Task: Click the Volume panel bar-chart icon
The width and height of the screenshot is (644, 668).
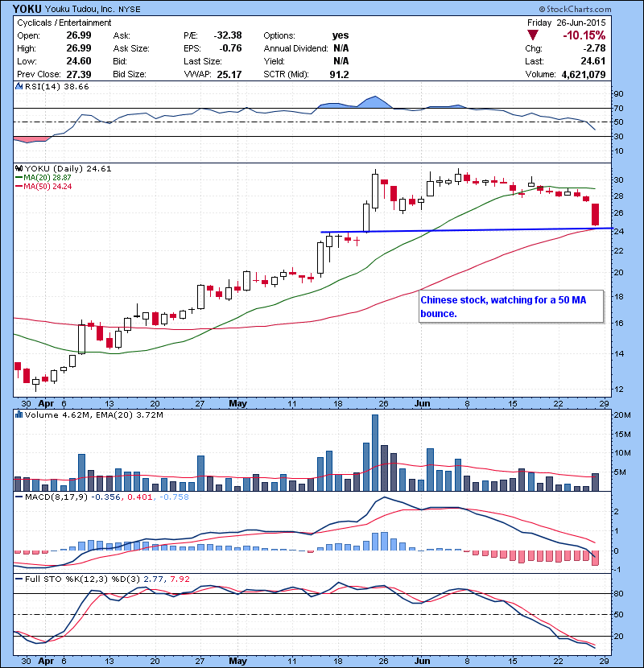Action: (19, 415)
